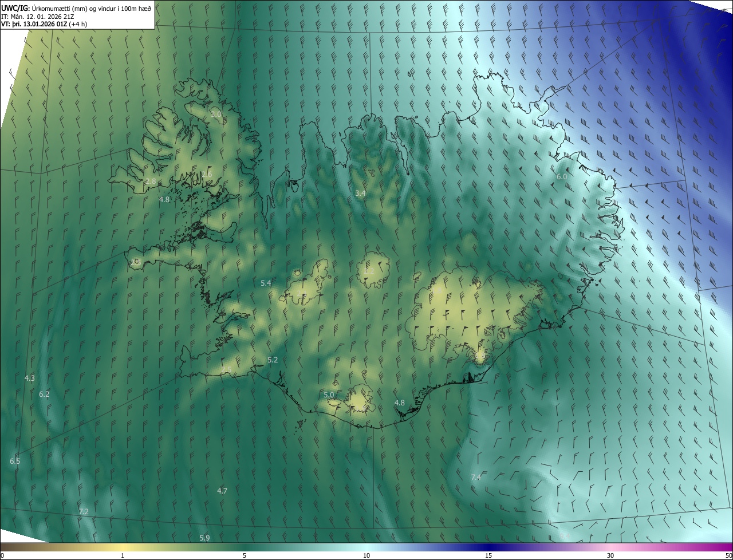Click the legend tick label 10
Viewport: 733px width, 560px height.
tap(366, 555)
